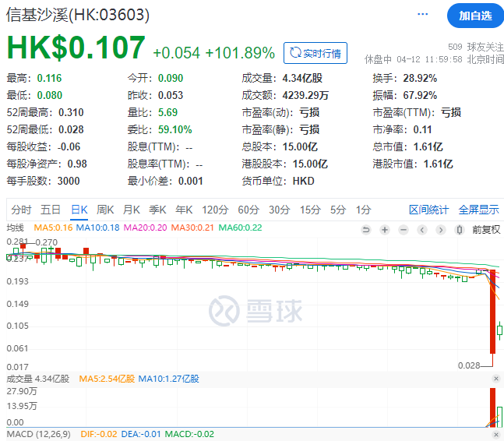504x441 pixels.
Task: Click the tall red volume bar
Action: tap(493, 407)
